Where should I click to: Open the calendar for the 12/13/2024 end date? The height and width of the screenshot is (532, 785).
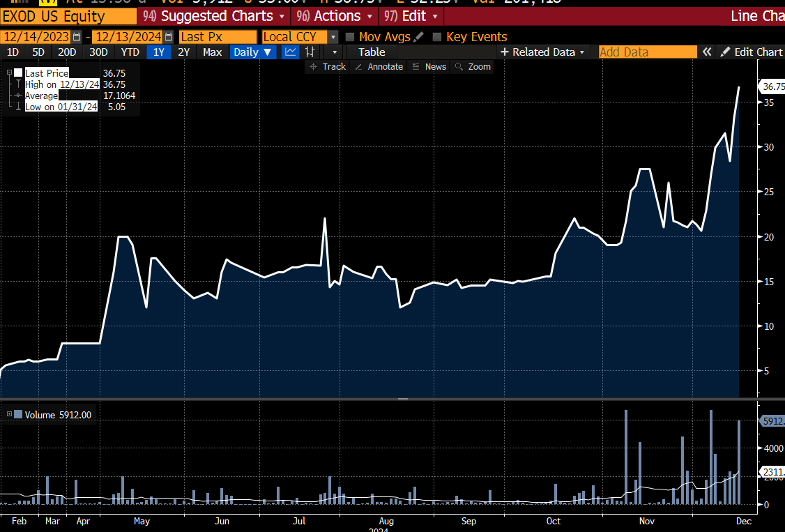tap(168, 36)
